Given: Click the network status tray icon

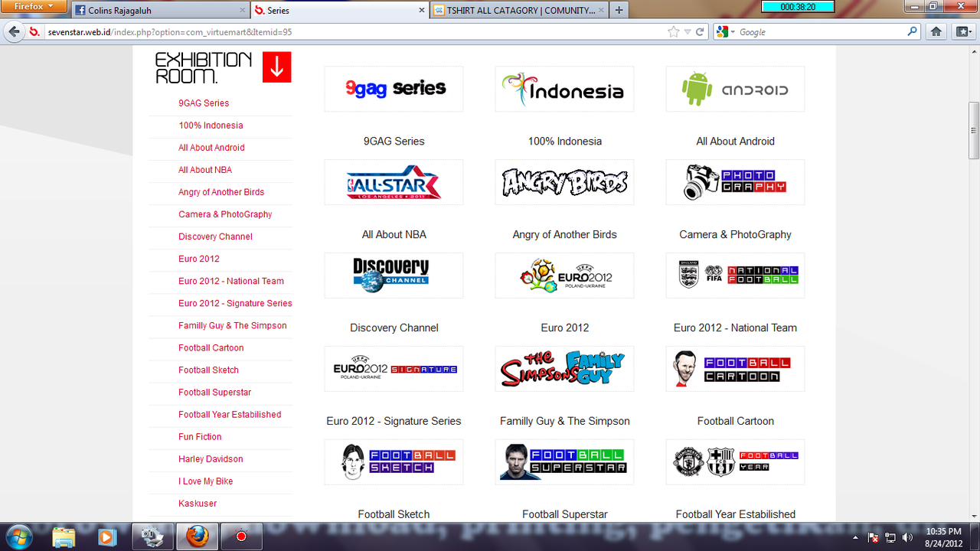Looking at the screenshot, I should [x=890, y=537].
